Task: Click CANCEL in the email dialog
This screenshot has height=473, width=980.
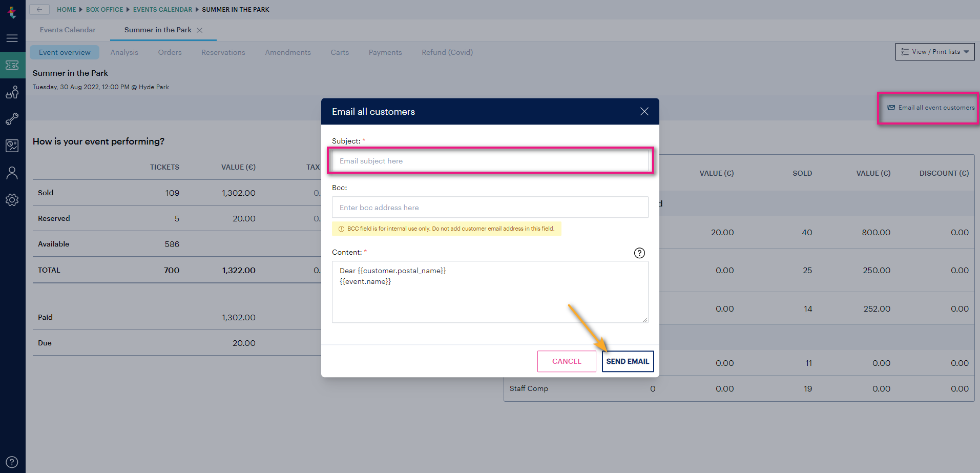Action: [x=566, y=361]
